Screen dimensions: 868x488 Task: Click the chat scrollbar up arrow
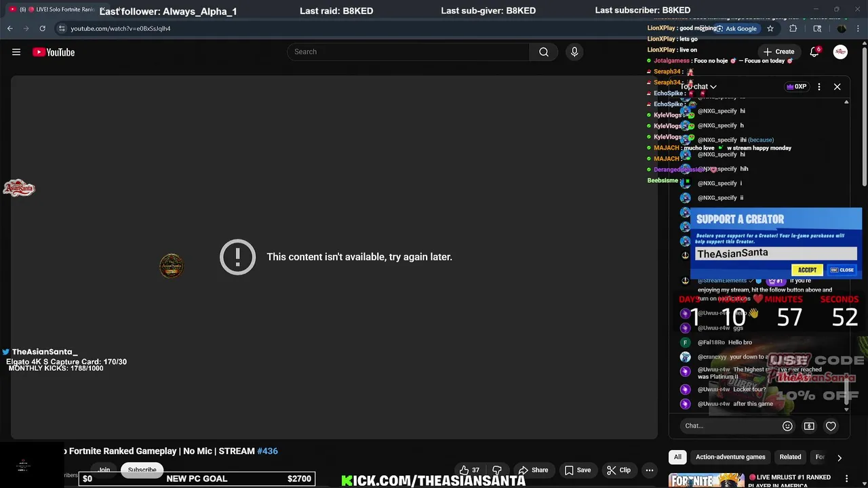tap(846, 102)
